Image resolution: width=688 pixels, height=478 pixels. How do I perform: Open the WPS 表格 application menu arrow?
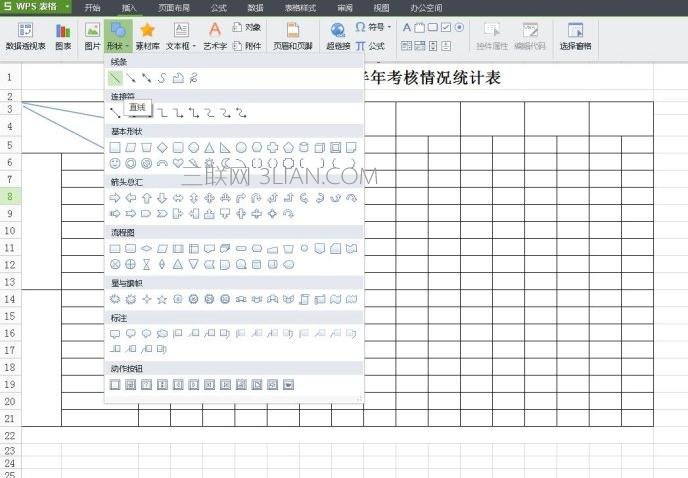coord(67,7)
